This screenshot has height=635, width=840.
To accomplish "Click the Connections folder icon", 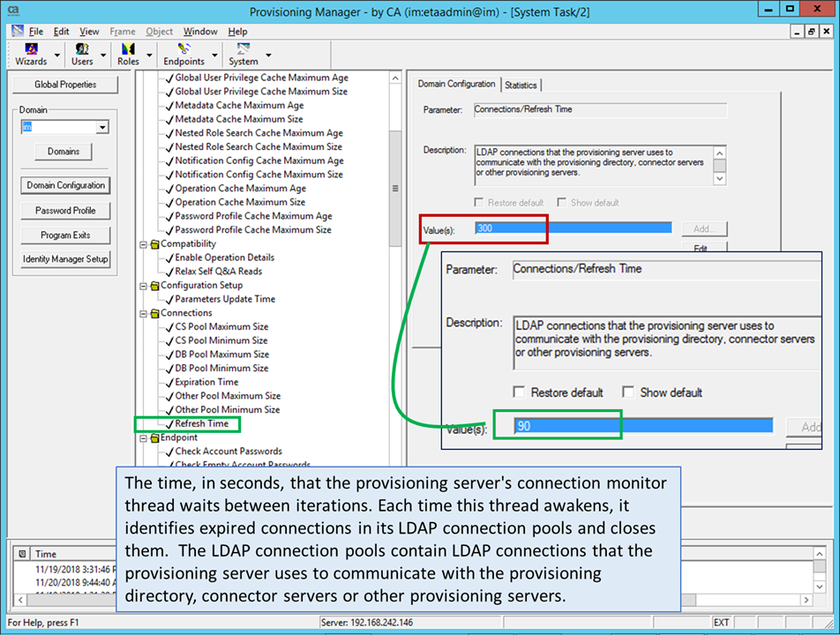I will click(x=154, y=313).
